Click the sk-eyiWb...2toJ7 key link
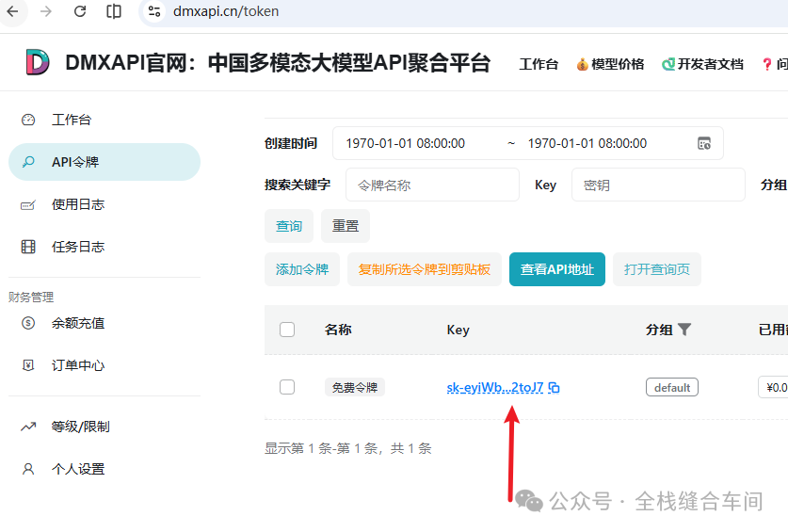 495,387
